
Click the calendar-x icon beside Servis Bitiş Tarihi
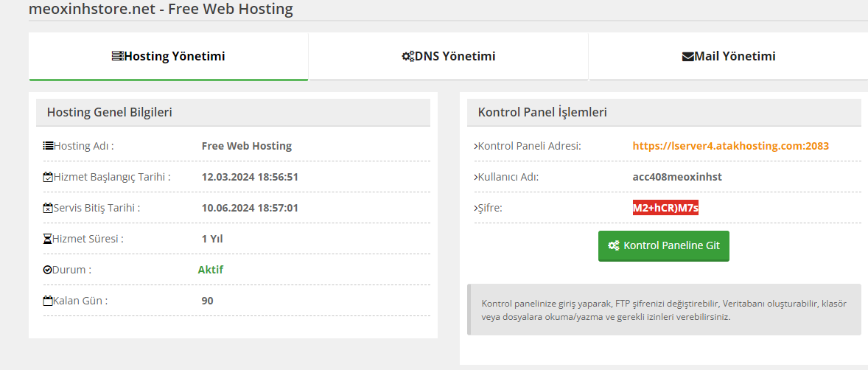coord(48,209)
